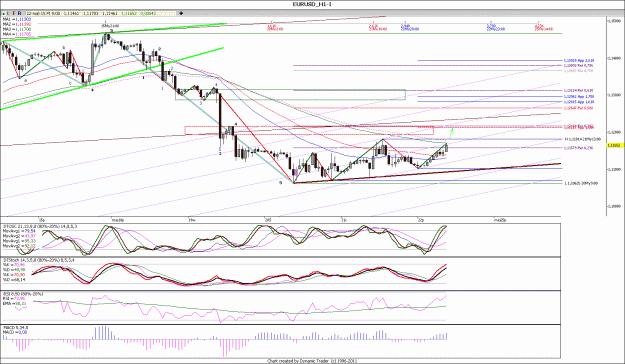Viewport: 625px width, 364px height.
Task: Click the top blue App 2.618 projection label
Action: 578,61
